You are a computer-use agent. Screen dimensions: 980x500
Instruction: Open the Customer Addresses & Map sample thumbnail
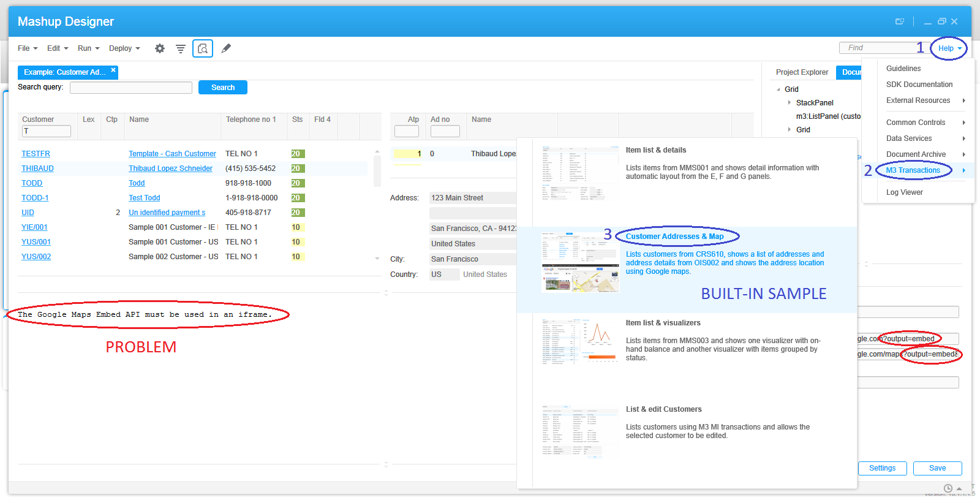tap(580, 262)
